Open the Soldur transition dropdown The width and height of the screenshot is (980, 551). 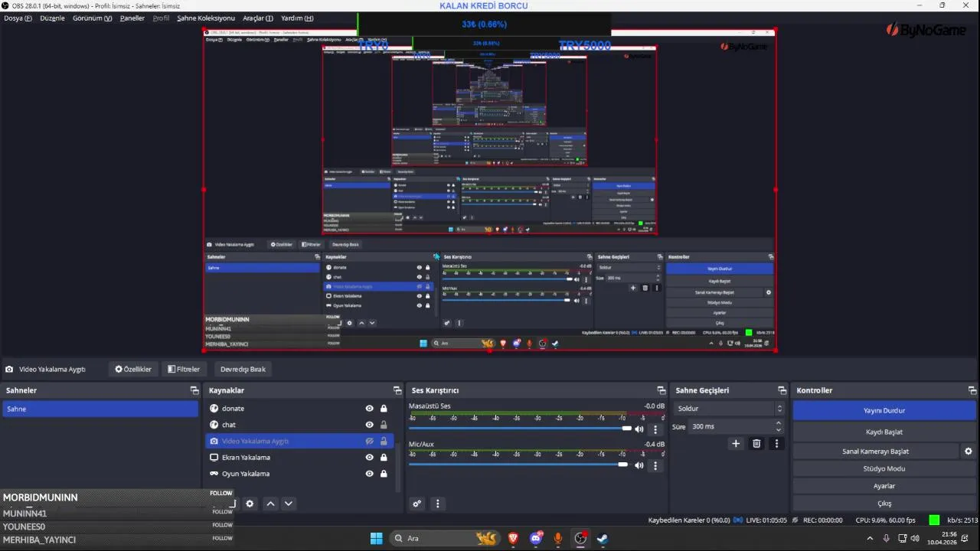tap(729, 409)
